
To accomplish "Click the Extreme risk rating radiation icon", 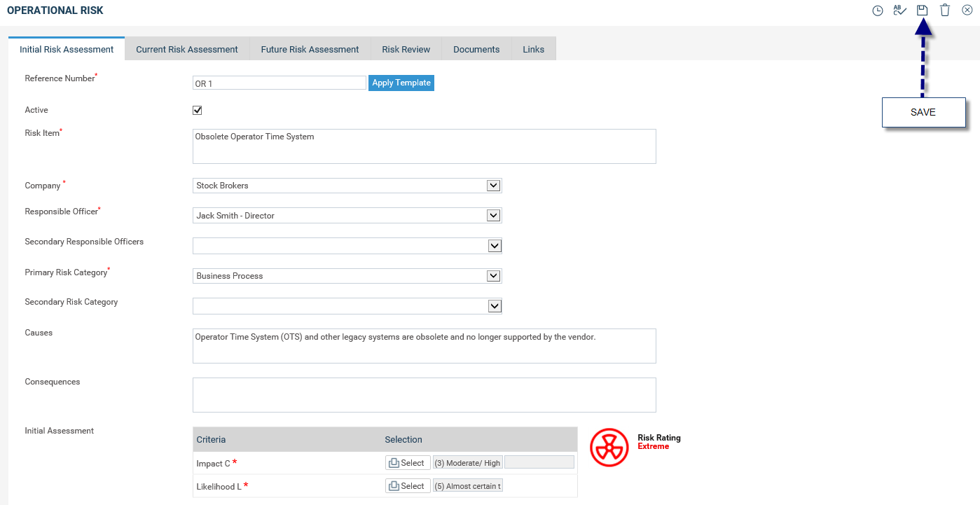I will (609, 447).
